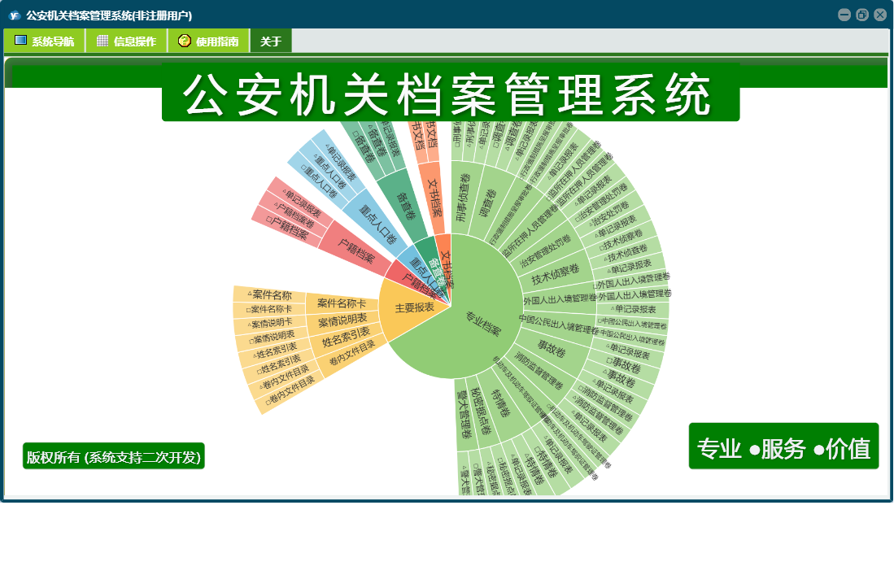
Task: Select the 秘密据点卷 middle-ring segment
Action: (482, 412)
